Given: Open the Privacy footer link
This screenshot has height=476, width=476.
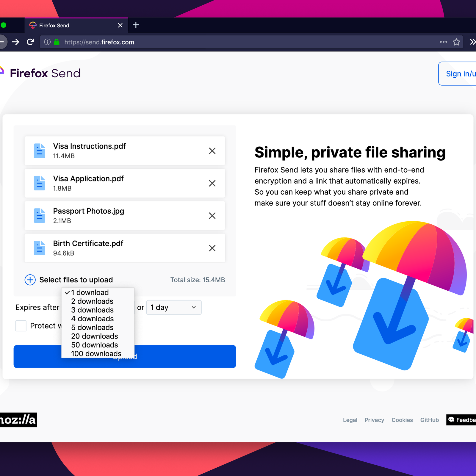Looking at the screenshot, I should tap(374, 420).
